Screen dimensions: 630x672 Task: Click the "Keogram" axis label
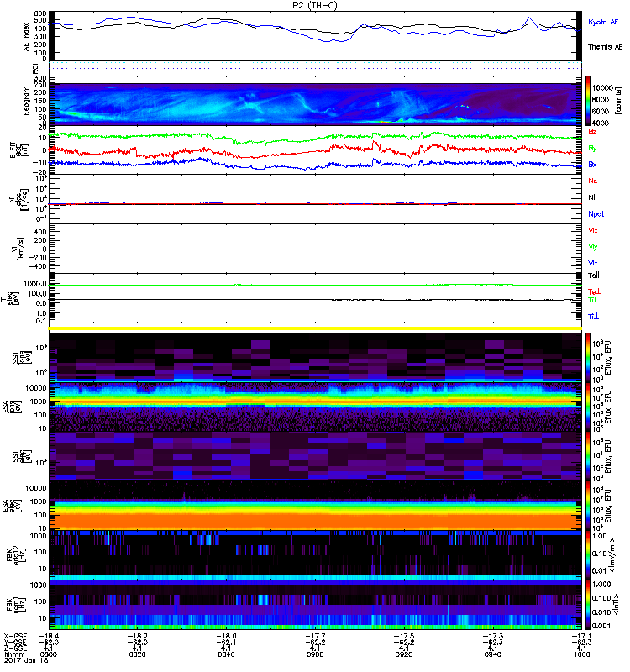click(27, 100)
